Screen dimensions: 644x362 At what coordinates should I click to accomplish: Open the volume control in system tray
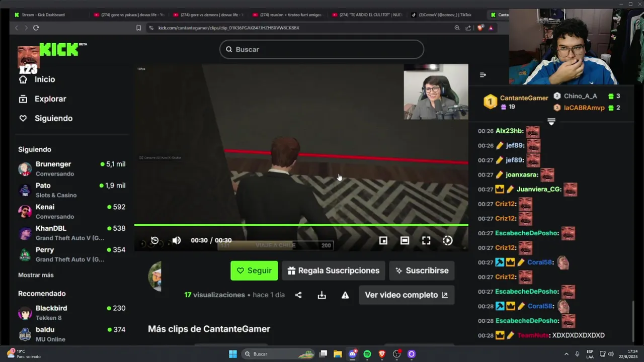coord(610,354)
